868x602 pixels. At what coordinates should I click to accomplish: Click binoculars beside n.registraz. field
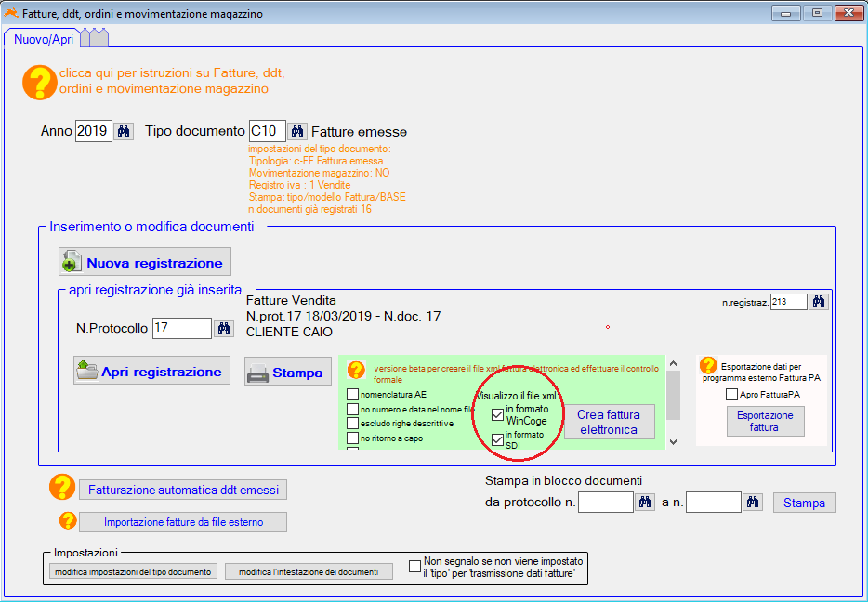click(819, 301)
